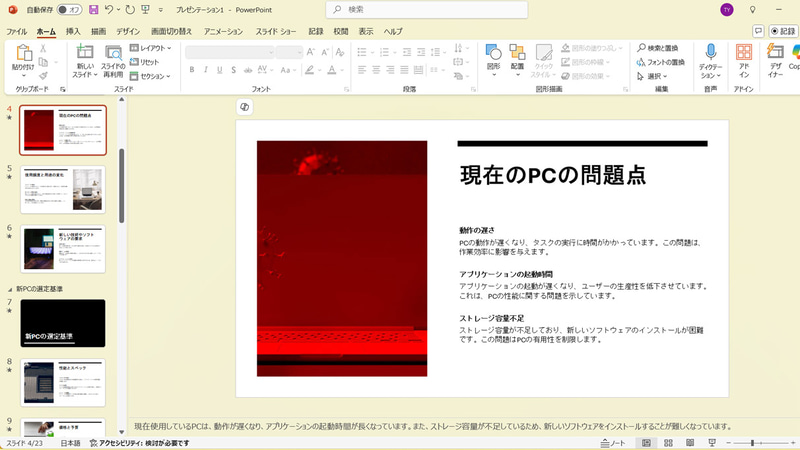The width and height of the screenshot is (800, 450).
Task: Open the comments pane icon
Action: click(x=758, y=32)
